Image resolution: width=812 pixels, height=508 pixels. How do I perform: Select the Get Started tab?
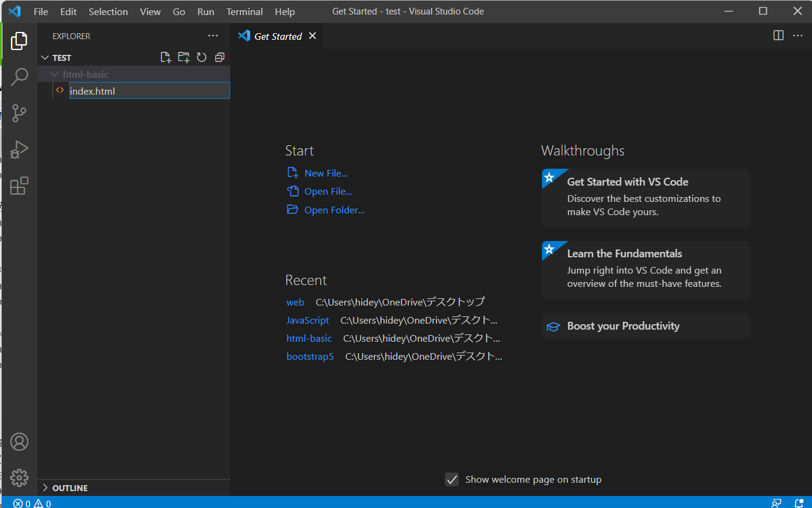click(x=277, y=36)
